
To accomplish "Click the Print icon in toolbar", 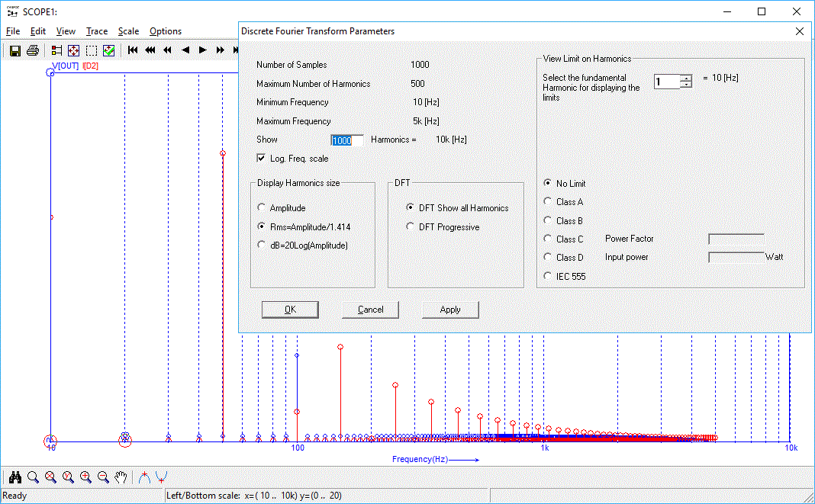I will 33,50.
